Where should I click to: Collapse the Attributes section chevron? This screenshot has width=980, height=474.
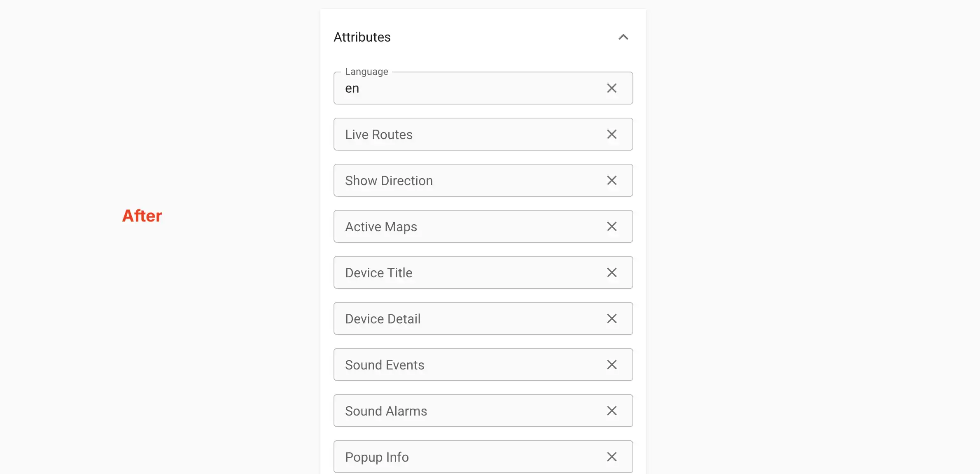tap(623, 37)
